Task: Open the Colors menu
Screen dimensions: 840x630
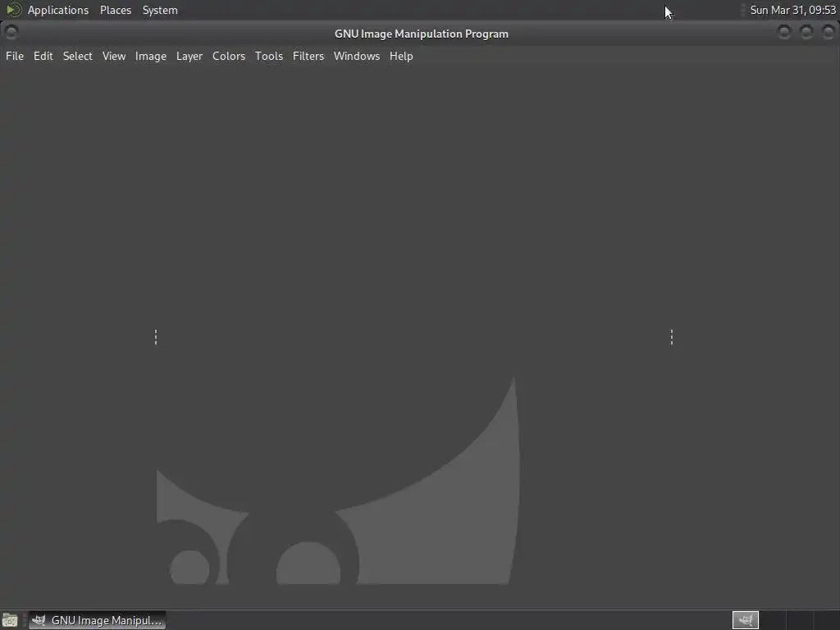Action: (x=229, y=57)
